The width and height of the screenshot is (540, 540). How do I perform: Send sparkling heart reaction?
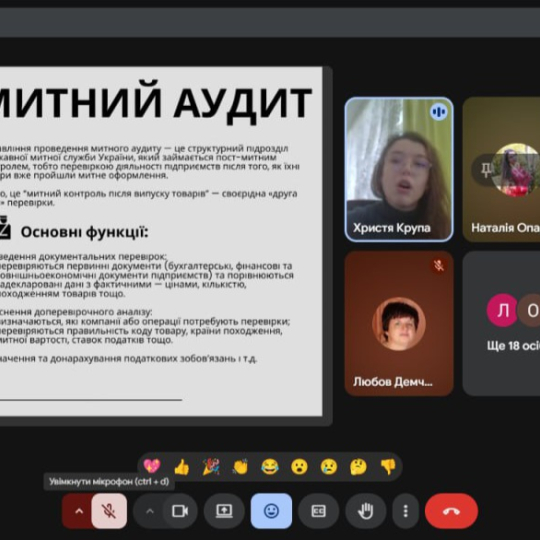(x=152, y=467)
